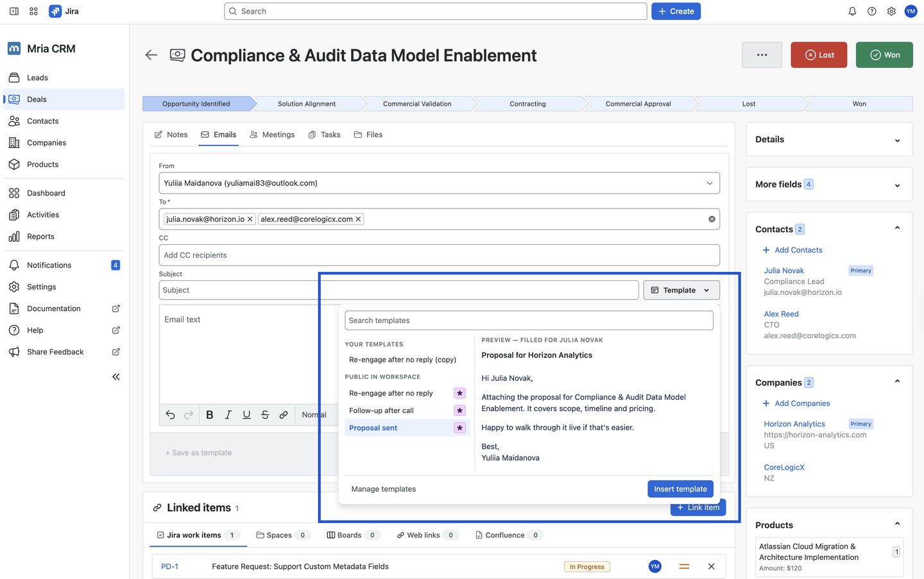The height and width of the screenshot is (579, 924).
Task: Open Documentation in the sidebar
Action: pyautogui.click(x=64, y=308)
